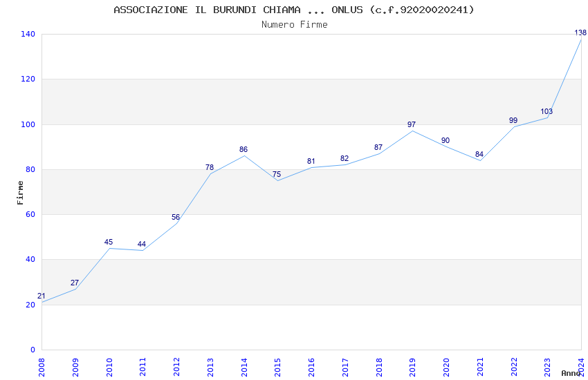This screenshot has width=588, height=380.
Task: Click the y-axis value 60
Action: coord(30,214)
